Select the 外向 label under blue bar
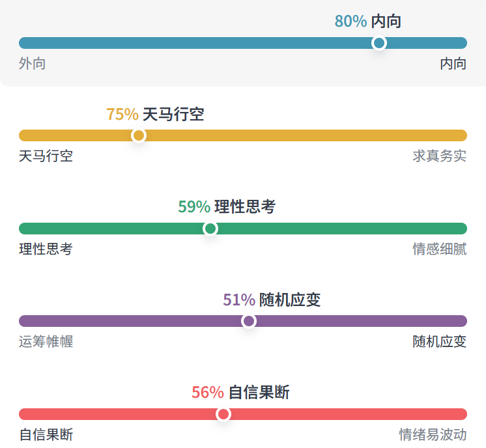 point(33,64)
